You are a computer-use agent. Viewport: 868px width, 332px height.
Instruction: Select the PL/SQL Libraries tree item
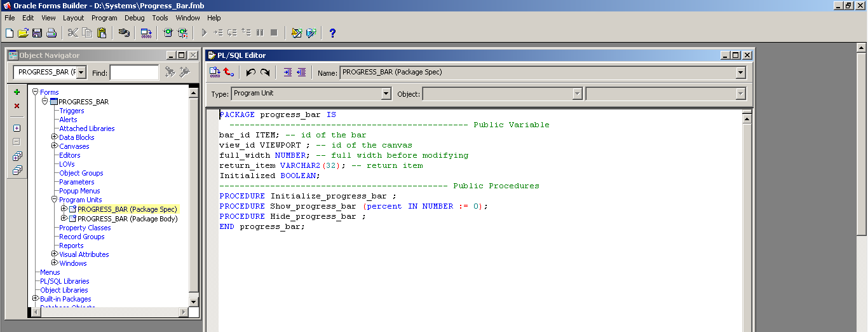[65, 281]
